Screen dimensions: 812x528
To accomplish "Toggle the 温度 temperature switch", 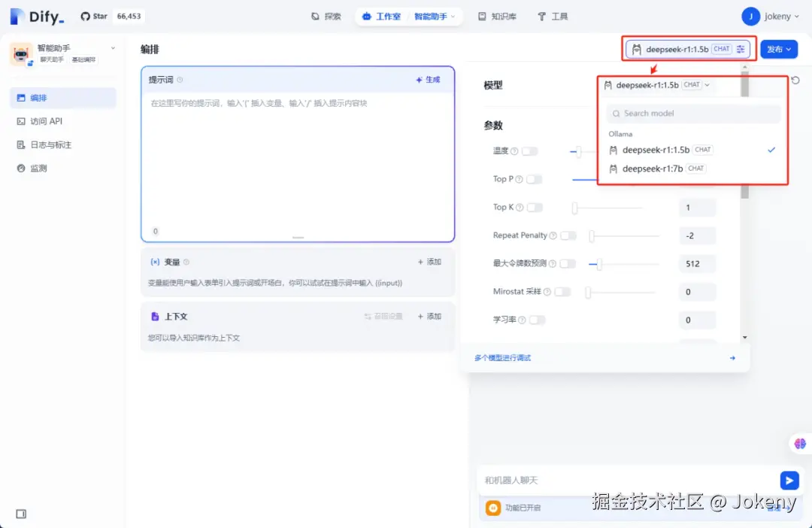I will pos(530,151).
